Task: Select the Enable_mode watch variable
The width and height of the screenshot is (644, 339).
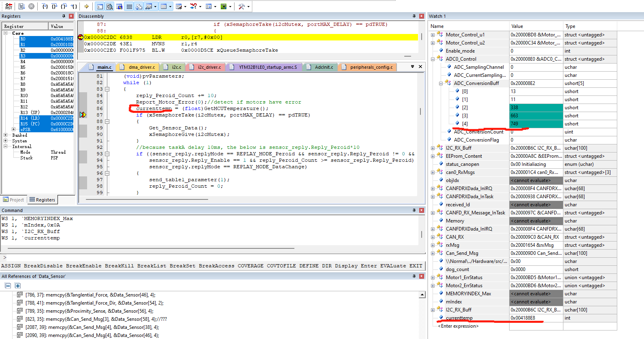Action: pyautogui.click(x=460, y=51)
